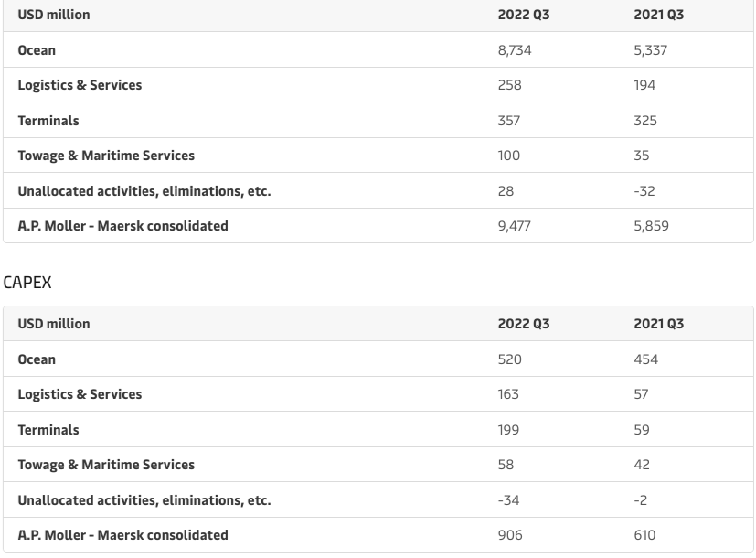Click Terminals row label in CAPEX table

[48, 430]
